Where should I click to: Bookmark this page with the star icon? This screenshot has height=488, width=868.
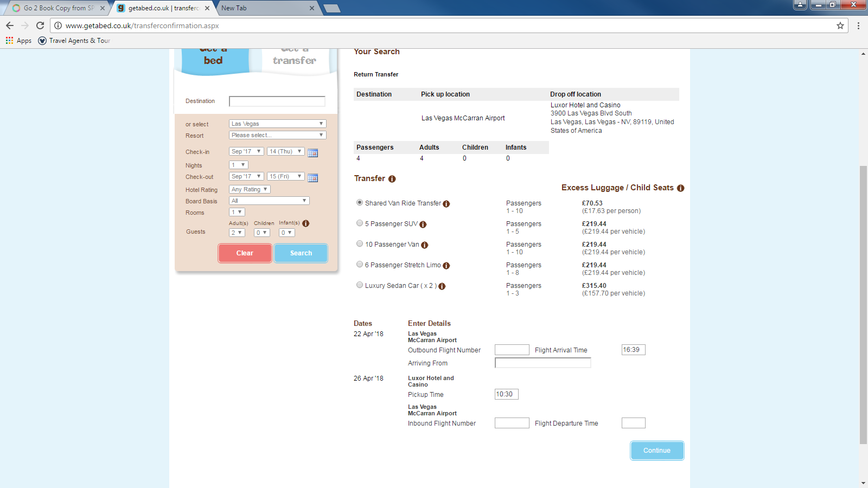coord(840,25)
